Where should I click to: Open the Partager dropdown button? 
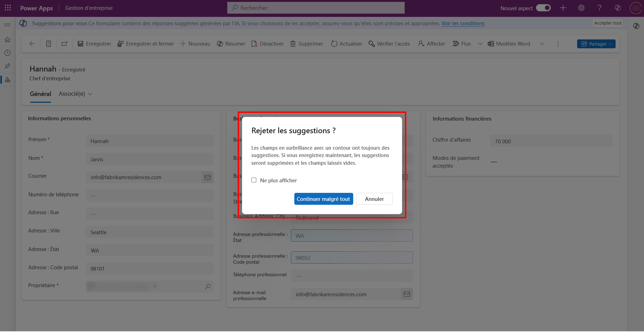pyautogui.click(x=596, y=44)
